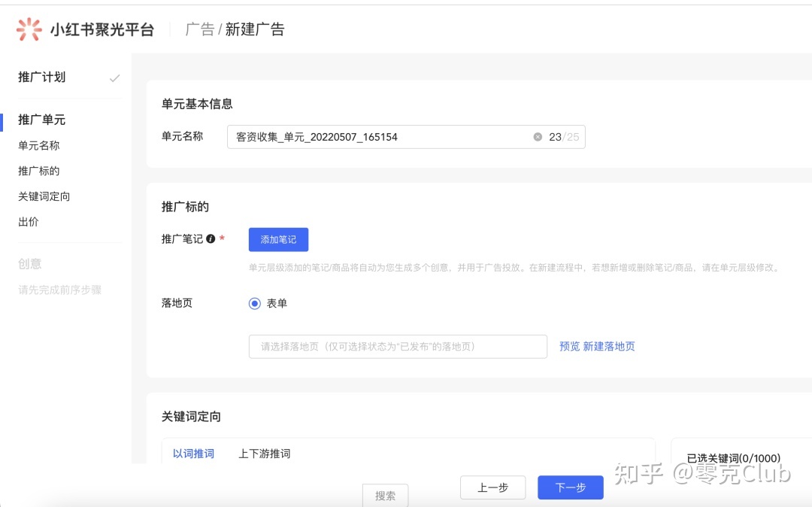The width and height of the screenshot is (812, 507).
Task: Click the 搜索 button
Action: [385, 496]
